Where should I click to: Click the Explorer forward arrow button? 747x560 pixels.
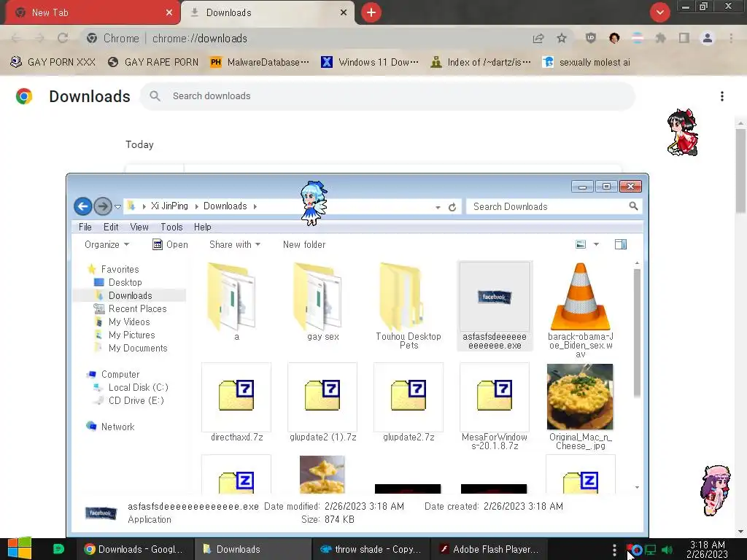click(x=102, y=206)
